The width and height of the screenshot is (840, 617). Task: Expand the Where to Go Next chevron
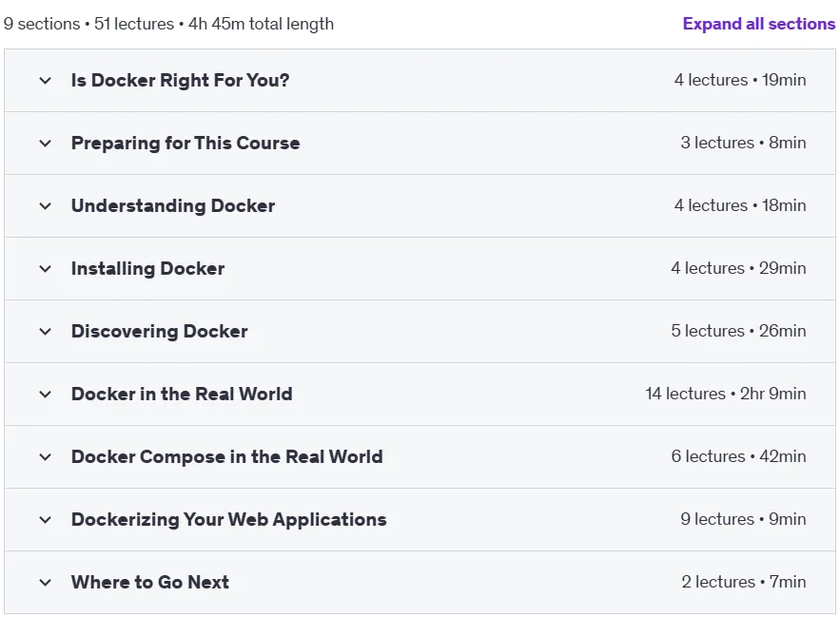click(x=46, y=582)
